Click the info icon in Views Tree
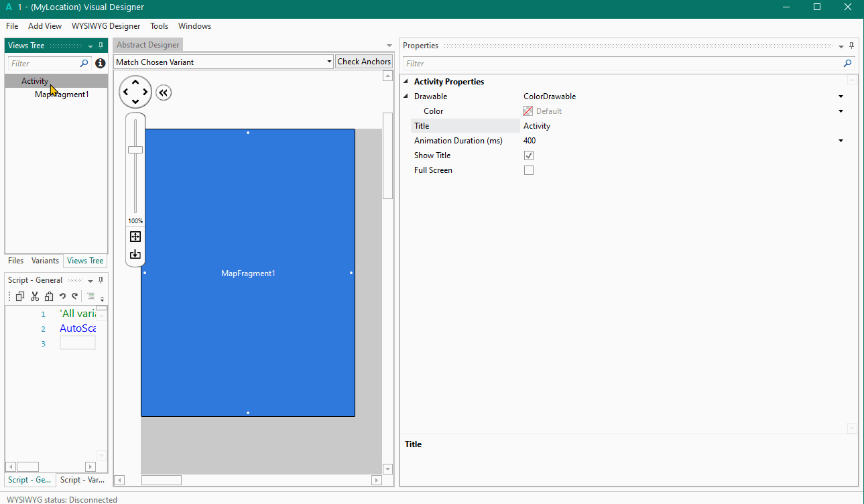This screenshot has width=864, height=504. [101, 63]
